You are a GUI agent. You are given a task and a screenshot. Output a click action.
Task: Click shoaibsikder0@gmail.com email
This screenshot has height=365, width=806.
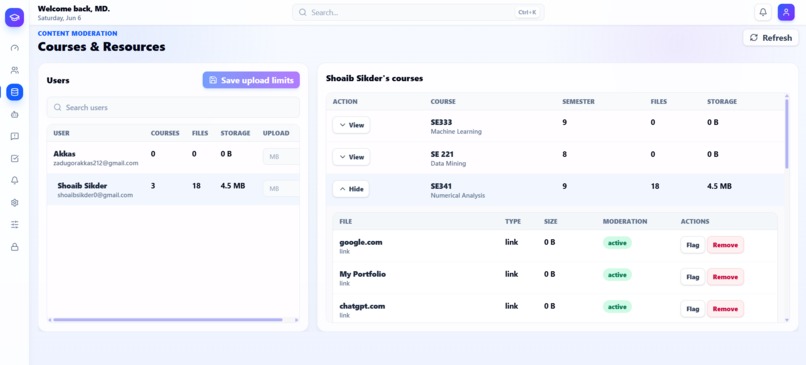coord(95,195)
